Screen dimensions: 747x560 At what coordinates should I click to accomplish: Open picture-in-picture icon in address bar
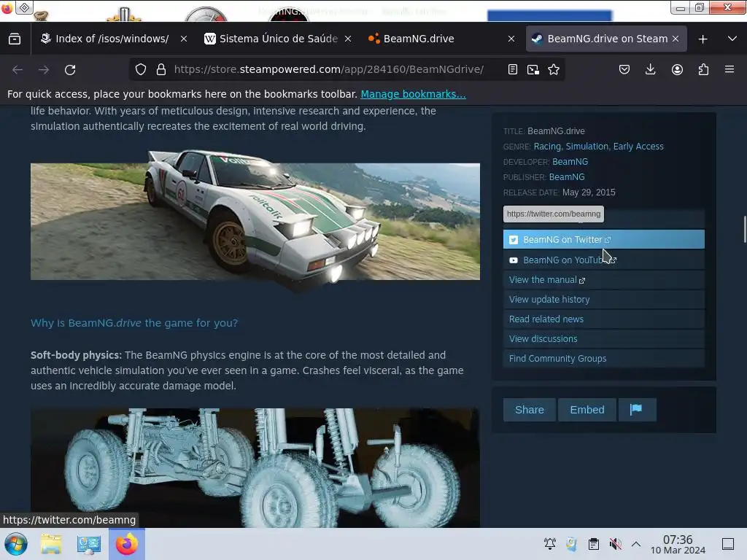coord(533,69)
